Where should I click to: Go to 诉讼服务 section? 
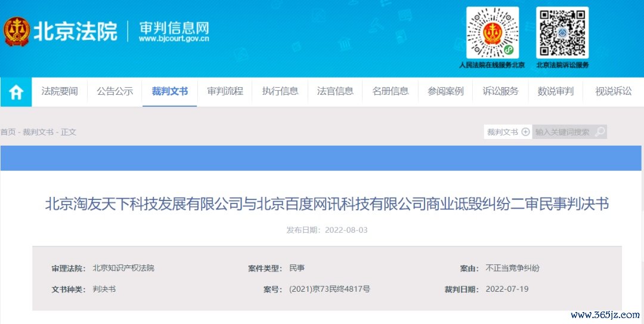click(501, 91)
